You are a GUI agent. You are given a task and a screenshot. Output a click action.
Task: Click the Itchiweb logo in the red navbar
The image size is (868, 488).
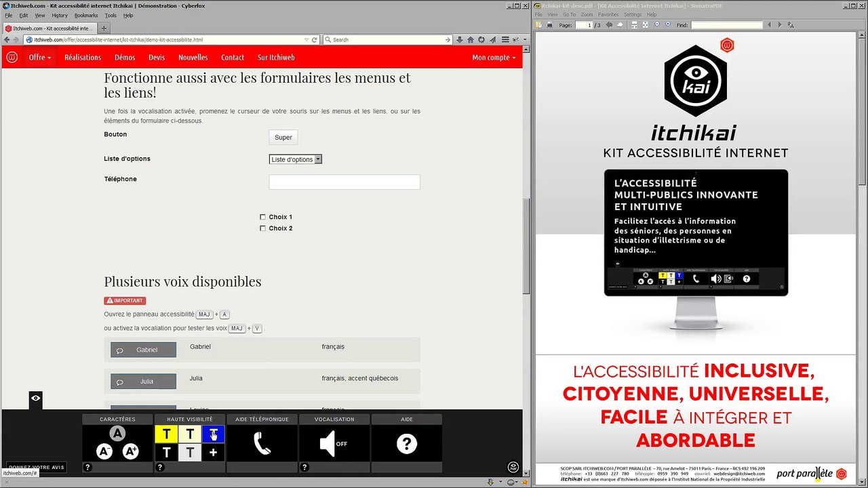pyautogui.click(x=12, y=58)
